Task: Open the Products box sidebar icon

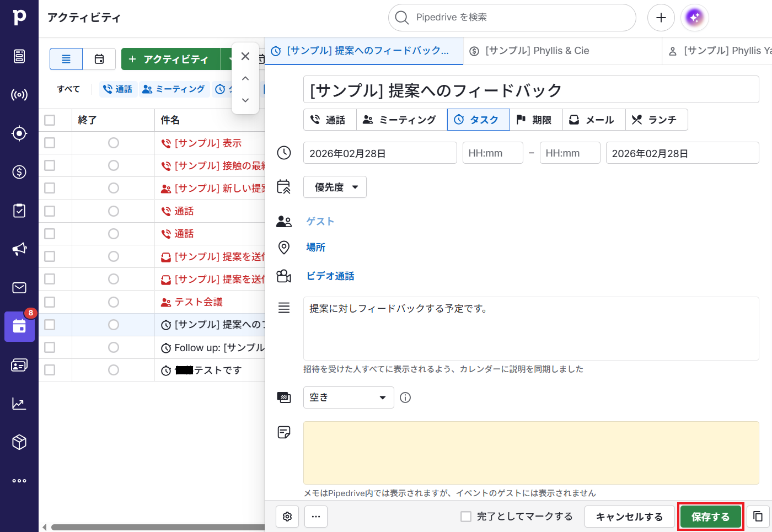Action: click(19, 442)
